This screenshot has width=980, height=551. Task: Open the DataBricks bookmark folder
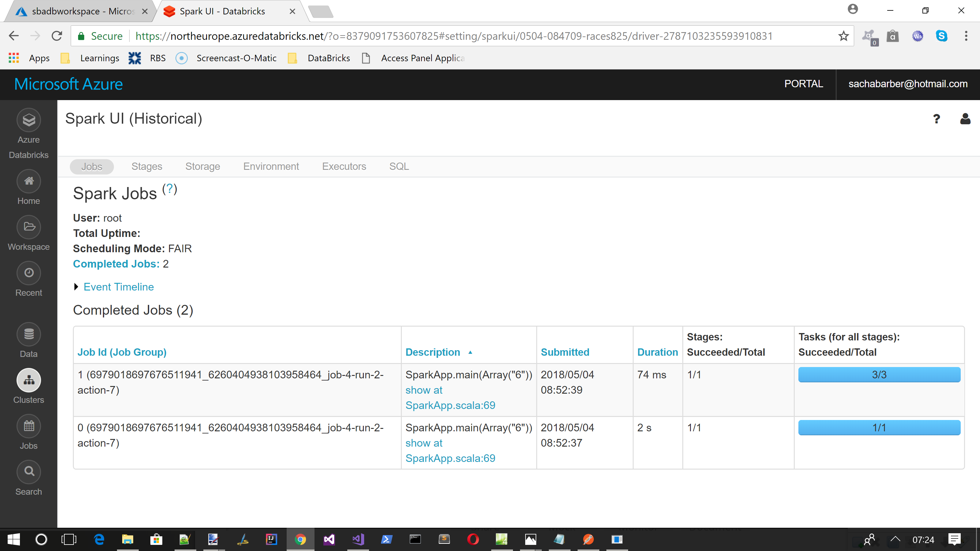point(319,58)
